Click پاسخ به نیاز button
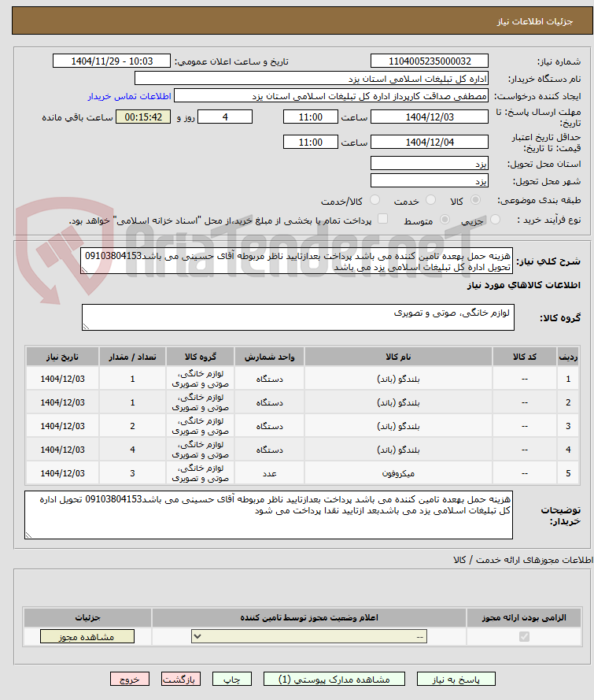This screenshot has width=594, height=700. [x=456, y=679]
